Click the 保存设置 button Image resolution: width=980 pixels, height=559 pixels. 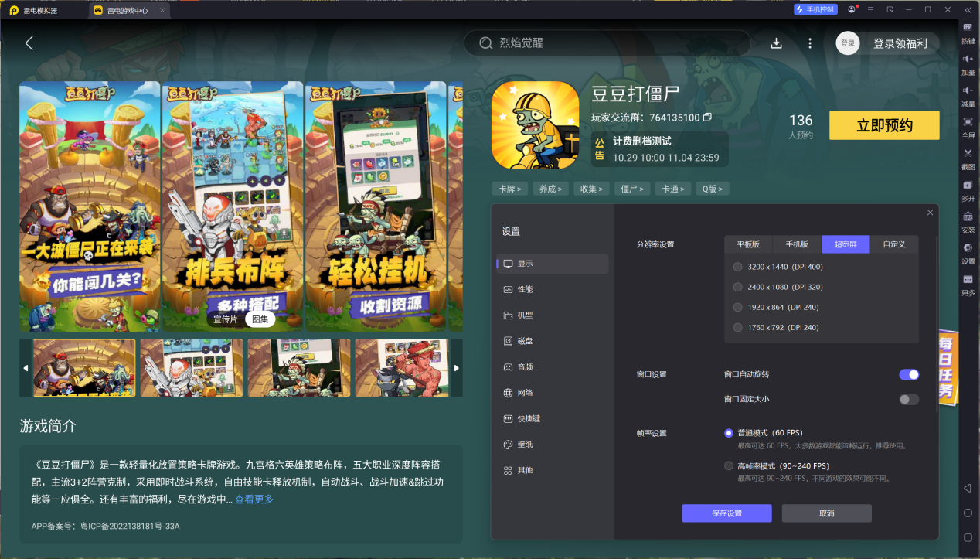coord(726,513)
